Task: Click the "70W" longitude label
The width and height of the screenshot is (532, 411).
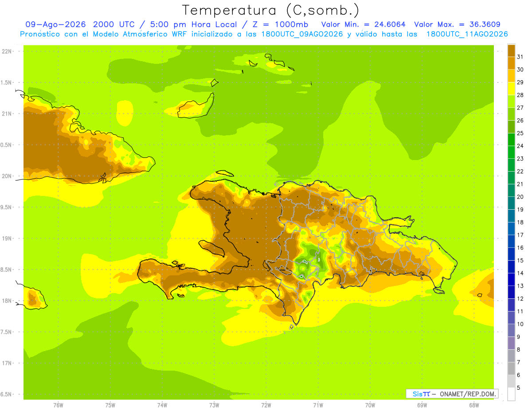Action: click(x=370, y=405)
